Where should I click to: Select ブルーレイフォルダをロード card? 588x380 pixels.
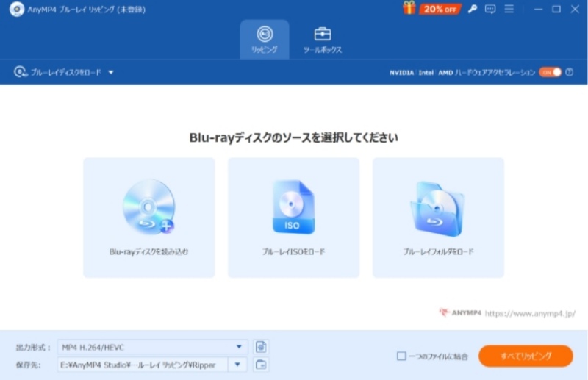click(438, 218)
